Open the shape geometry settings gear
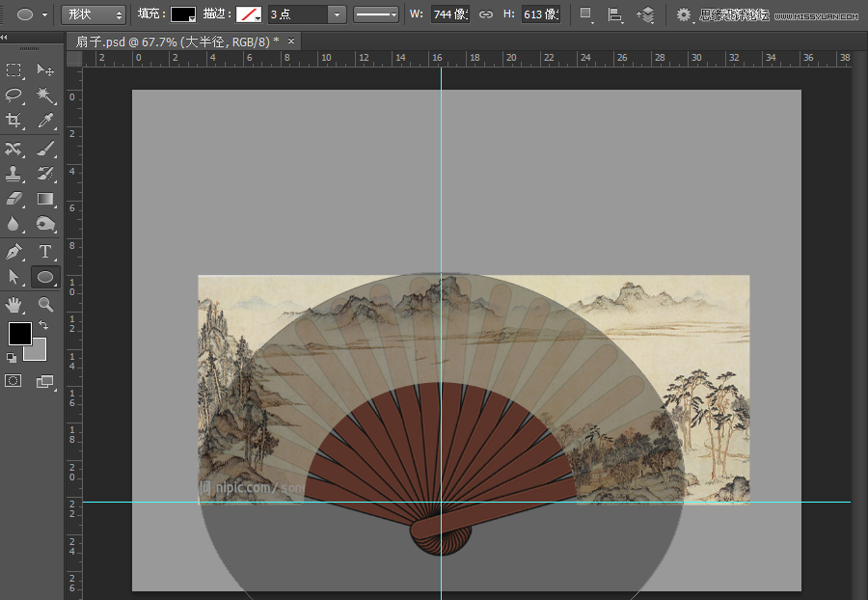 pyautogui.click(x=682, y=15)
